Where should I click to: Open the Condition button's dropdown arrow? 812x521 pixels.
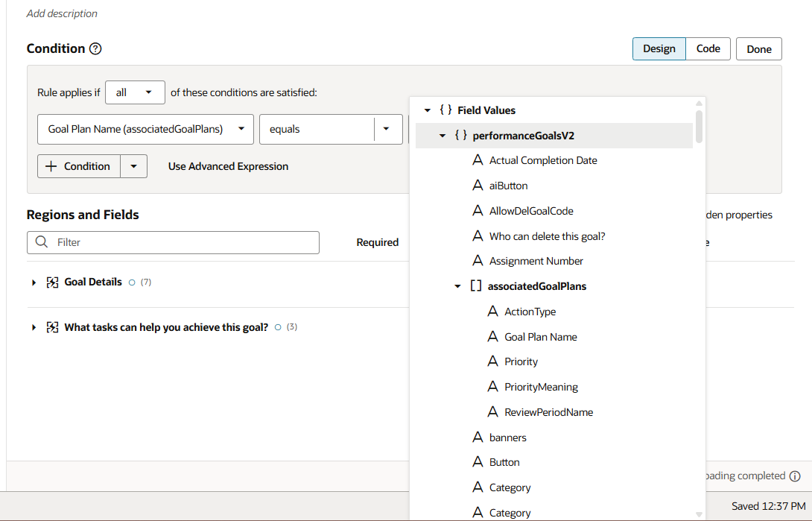pos(133,166)
